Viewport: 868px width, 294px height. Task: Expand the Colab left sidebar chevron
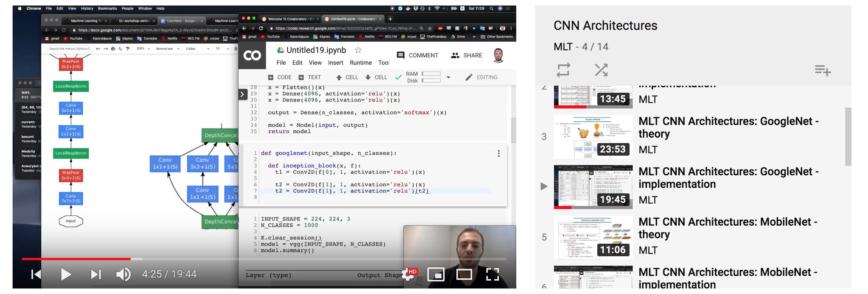coord(242,94)
